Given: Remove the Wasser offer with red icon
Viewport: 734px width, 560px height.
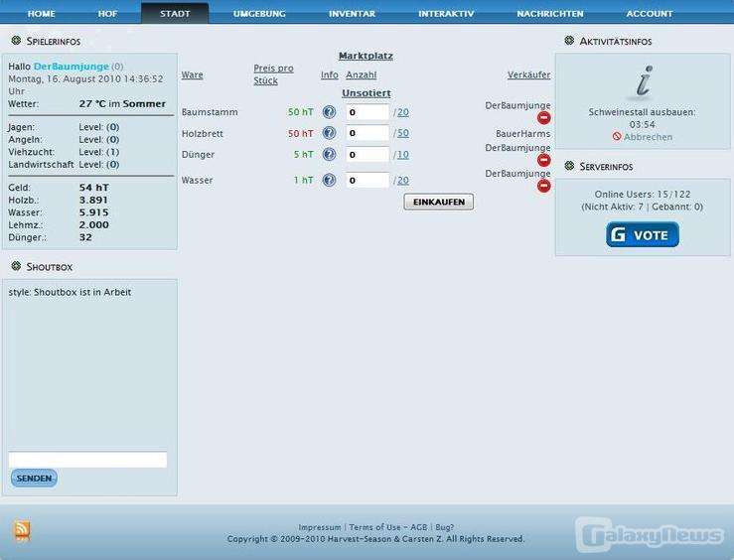Looking at the screenshot, I should [x=543, y=186].
